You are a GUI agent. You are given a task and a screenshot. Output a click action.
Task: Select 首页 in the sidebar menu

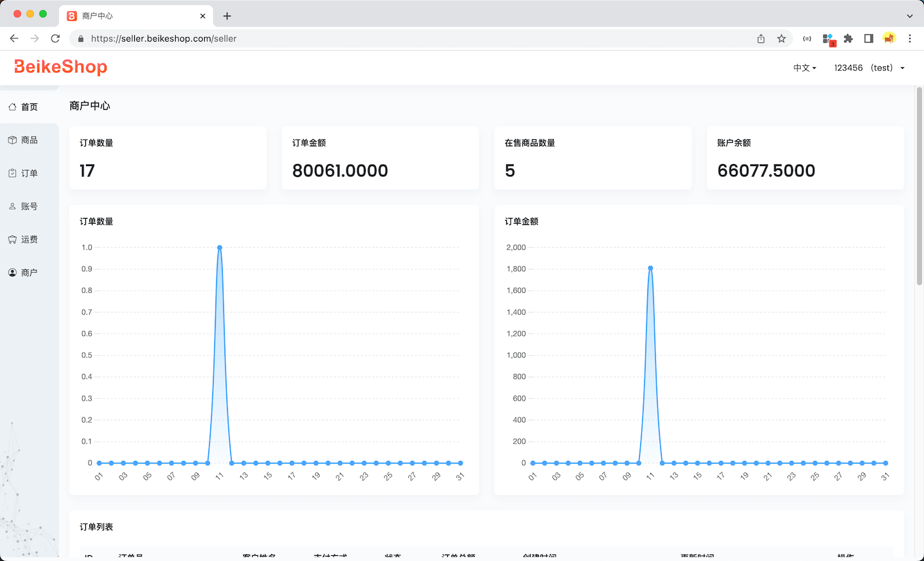click(30, 107)
